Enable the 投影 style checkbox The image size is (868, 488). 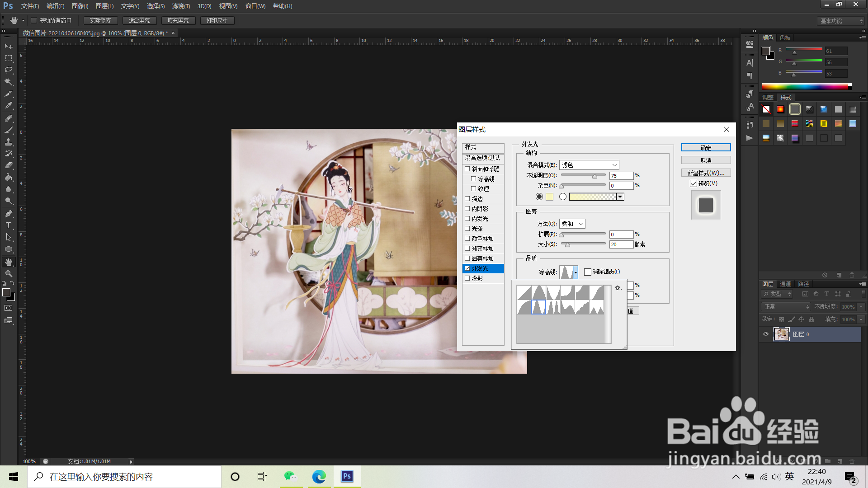pyautogui.click(x=467, y=278)
